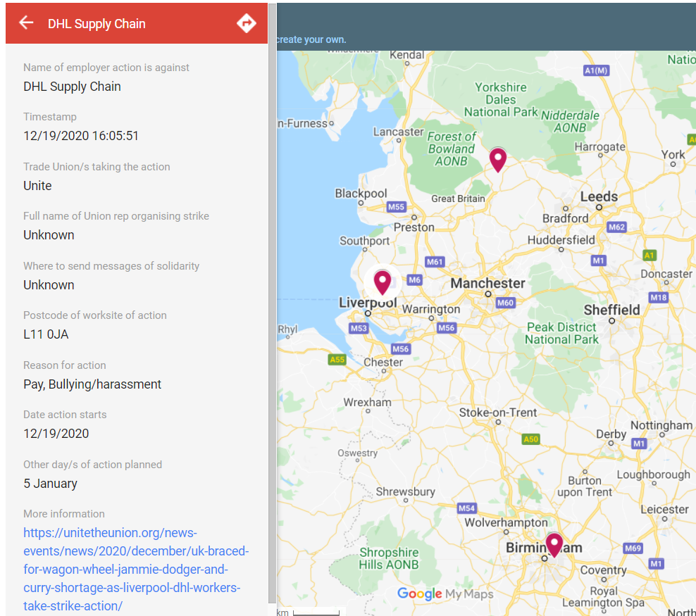Click the Peak District National Park label
This screenshot has height=616, width=696.
pyautogui.click(x=561, y=333)
